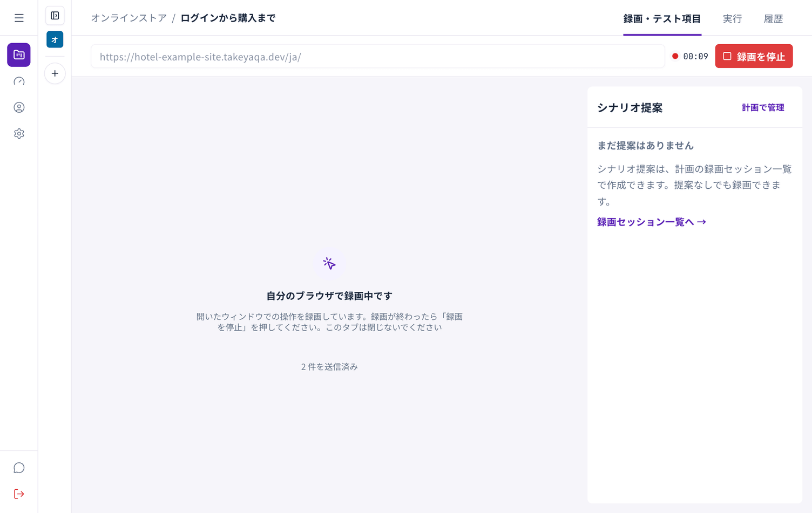Image resolution: width=812 pixels, height=513 pixels.
Task: Select the blue オ project badge
Action: pyautogui.click(x=55, y=39)
